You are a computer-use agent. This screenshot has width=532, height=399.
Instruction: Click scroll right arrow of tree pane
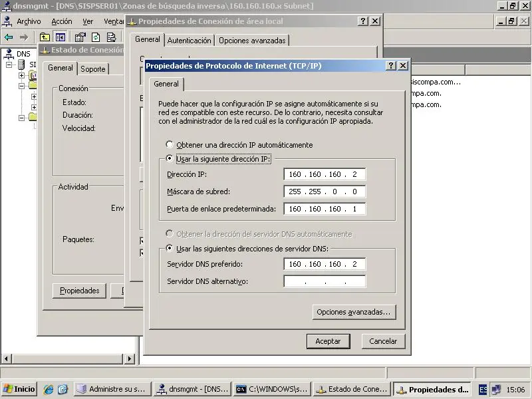(x=129, y=358)
